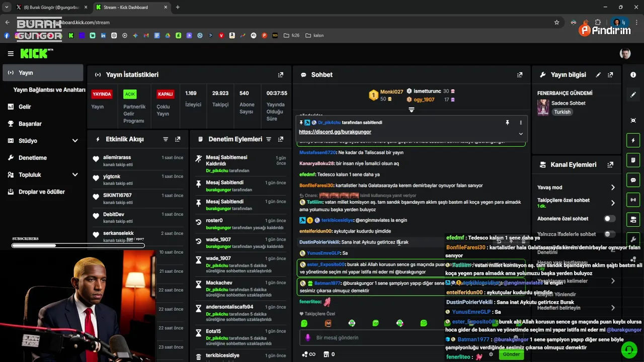The height and width of the screenshot is (362, 644).
Task: Open Takipçilere özel sohbet options chevron
Action: (x=613, y=203)
